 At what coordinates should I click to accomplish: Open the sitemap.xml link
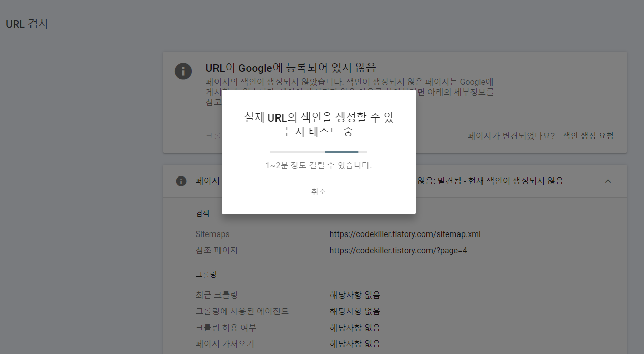pyautogui.click(x=405, y=234)
